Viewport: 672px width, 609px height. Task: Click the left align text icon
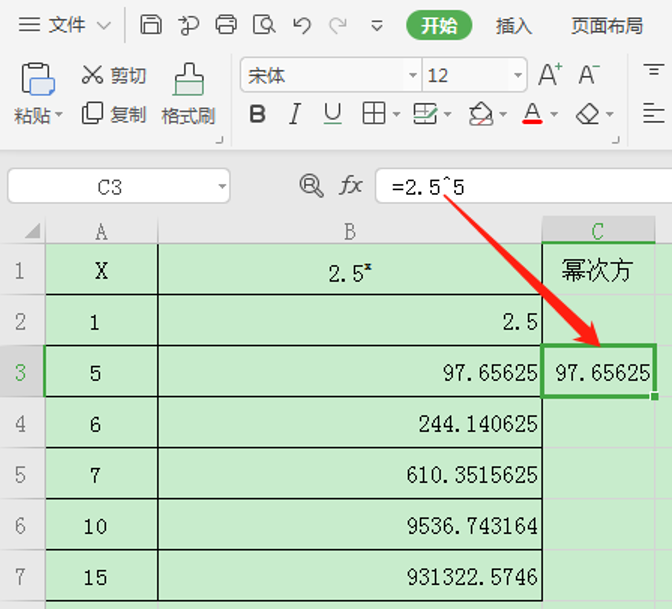pos(654,113)
